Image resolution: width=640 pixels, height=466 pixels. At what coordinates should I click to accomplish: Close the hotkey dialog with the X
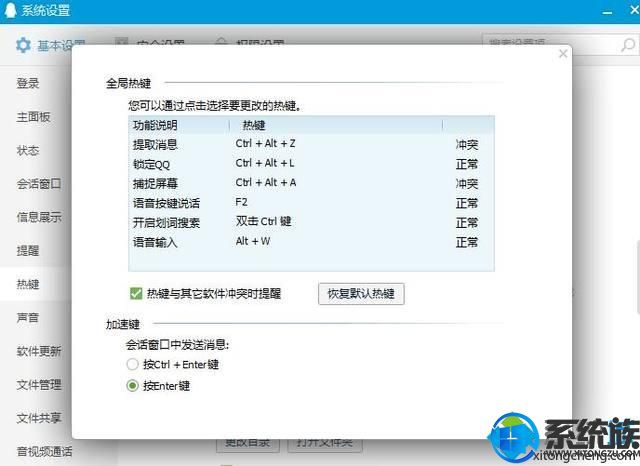pyautogui.click(x=563, y=53)
